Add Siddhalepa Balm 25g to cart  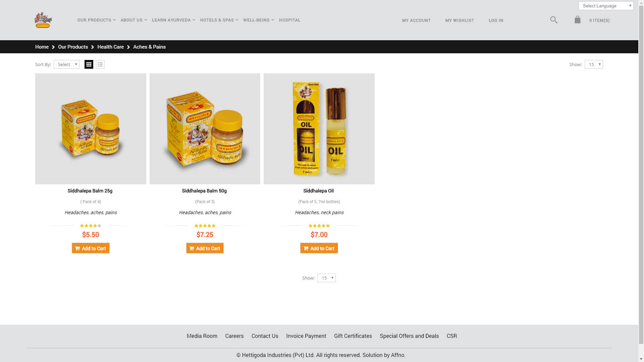coord(91,248)
